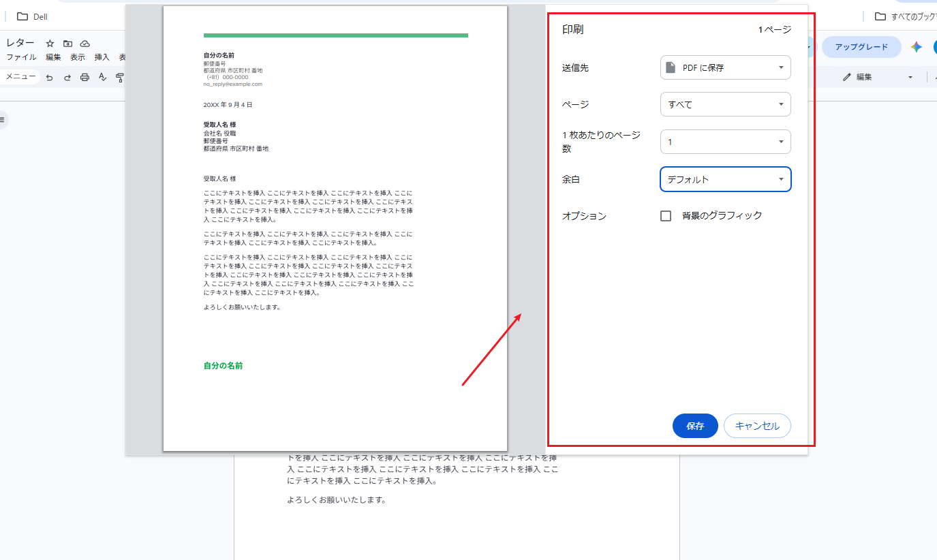Click the 送信先 label
The image size is (937, 560).
click(x=575, y=68)
